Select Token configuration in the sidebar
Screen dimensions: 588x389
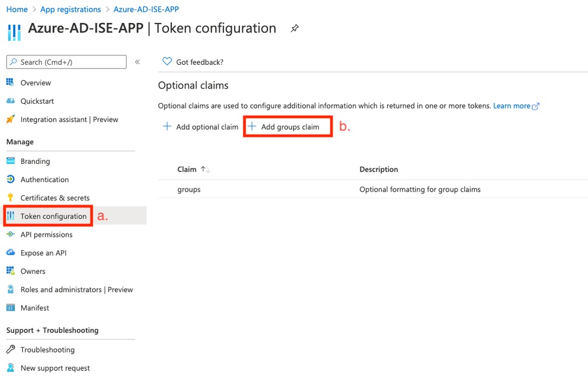click(x=53, y=216)
